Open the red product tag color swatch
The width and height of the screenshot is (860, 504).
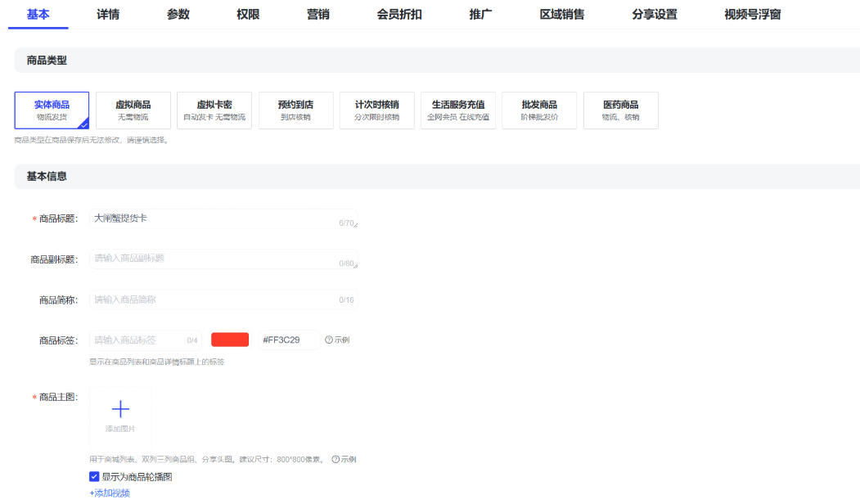(230, 340)
